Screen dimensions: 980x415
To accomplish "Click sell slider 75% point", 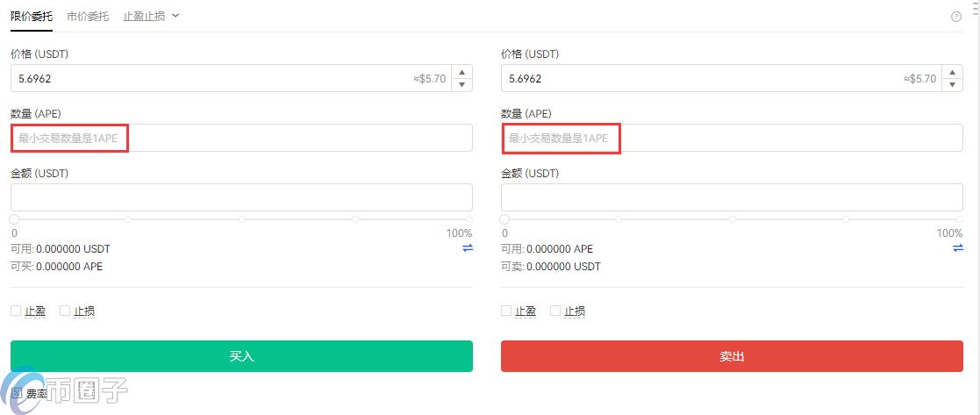I will (846, 219).
